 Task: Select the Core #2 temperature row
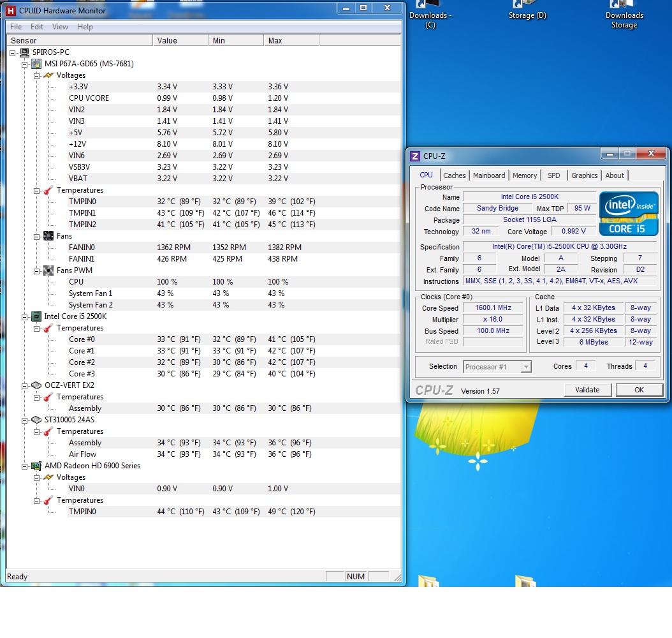234,362
